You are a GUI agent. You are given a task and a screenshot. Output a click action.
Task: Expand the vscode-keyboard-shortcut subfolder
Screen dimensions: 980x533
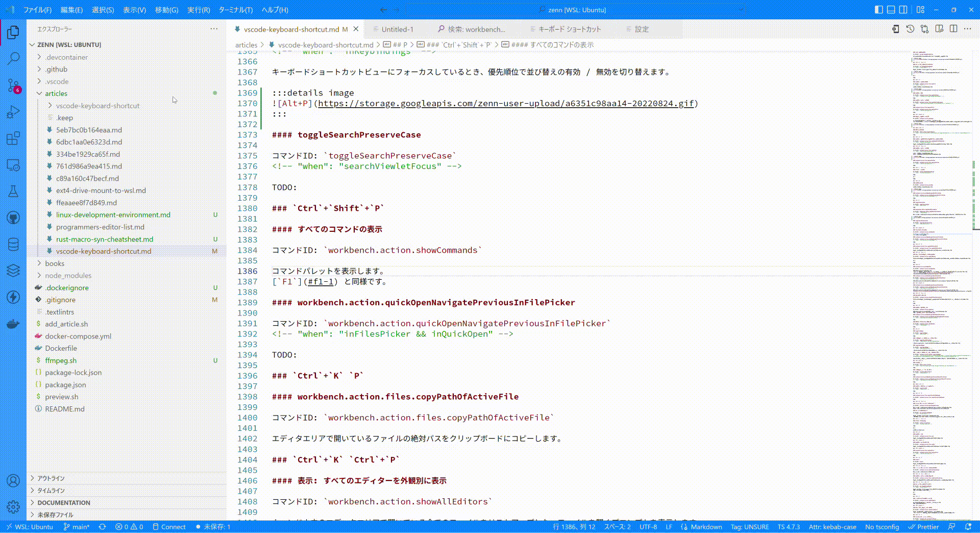[x=97, y=106]
